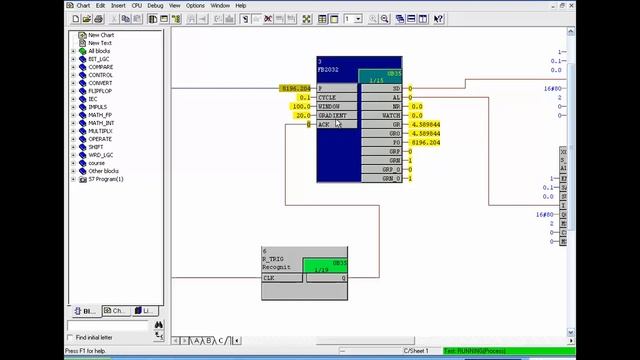The width and height of the screenshot is (640, 360).
Task: Click the green tree-structure toolbar icon
Action: coord(176,19)
